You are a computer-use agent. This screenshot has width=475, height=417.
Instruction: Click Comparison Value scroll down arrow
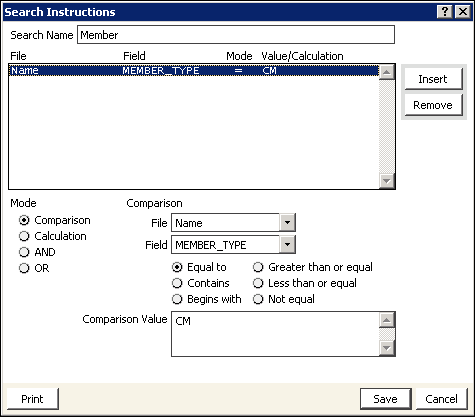point(387,348)
